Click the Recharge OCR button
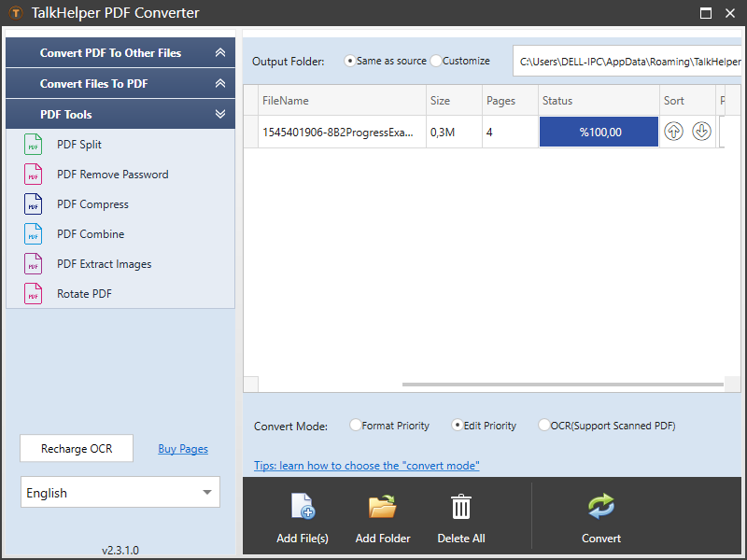This screenshot has height=560, width=747. pyautogui.click(x=77, y=449)
